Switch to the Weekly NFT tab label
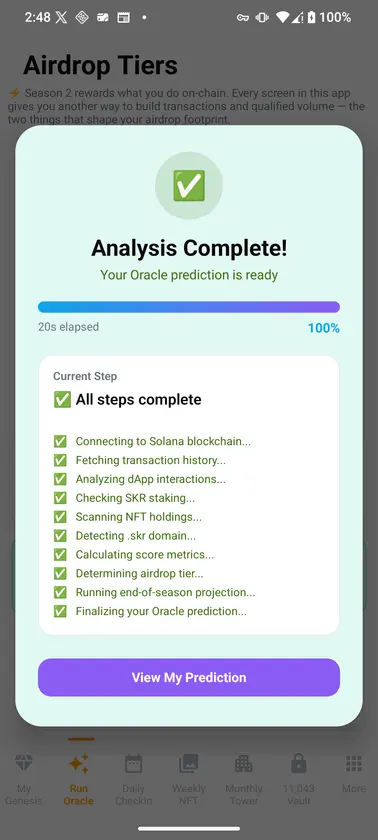This screenshot has width=378, height=840. click(x=188, y=794)
